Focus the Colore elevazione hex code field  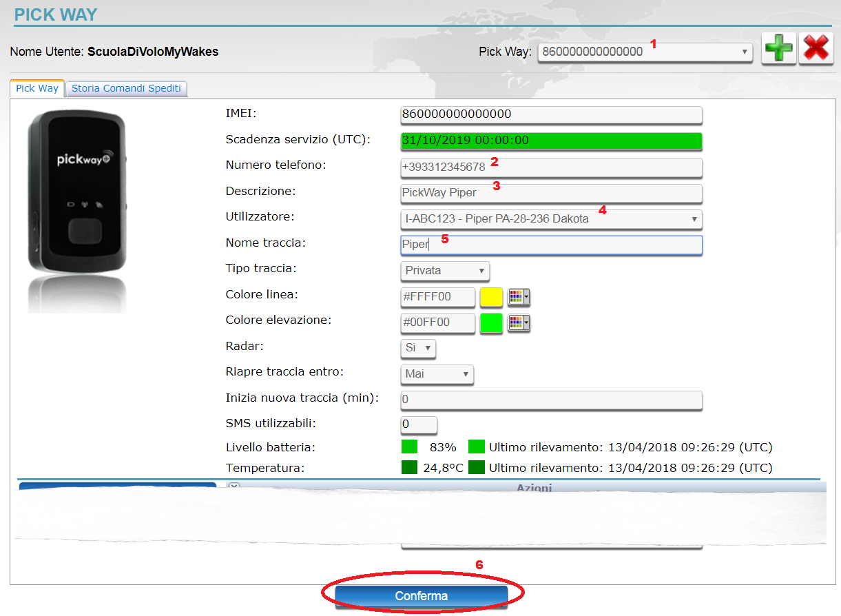pos(438,322)
